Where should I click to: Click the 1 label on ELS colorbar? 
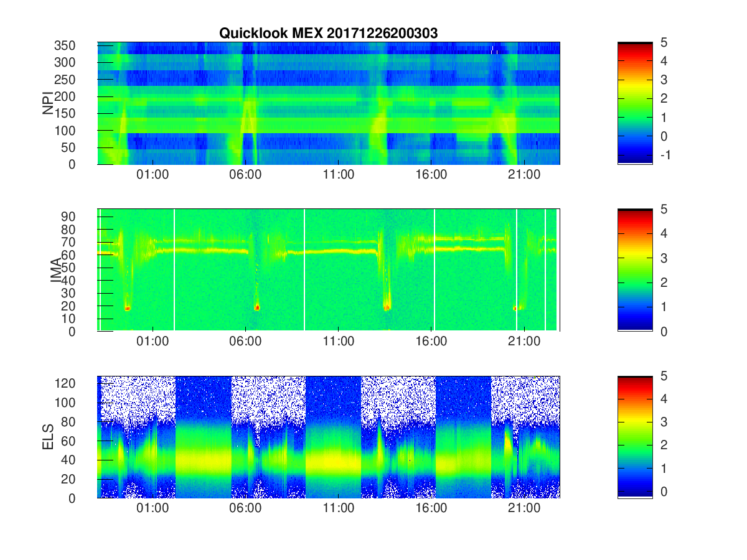point(664,468)
